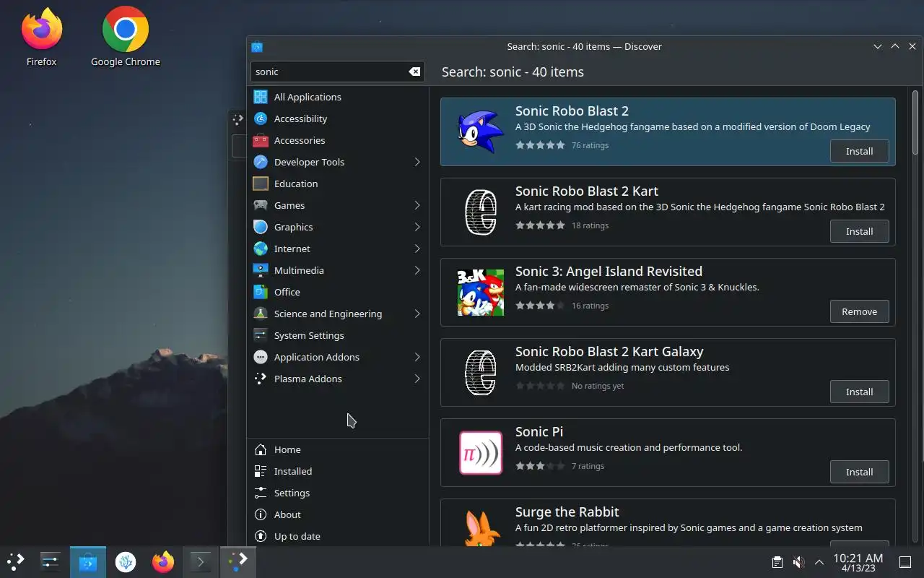The image size is (924, 578).
Task: Click the Search: sonic - 40 items heading
Action: (513, 72)
